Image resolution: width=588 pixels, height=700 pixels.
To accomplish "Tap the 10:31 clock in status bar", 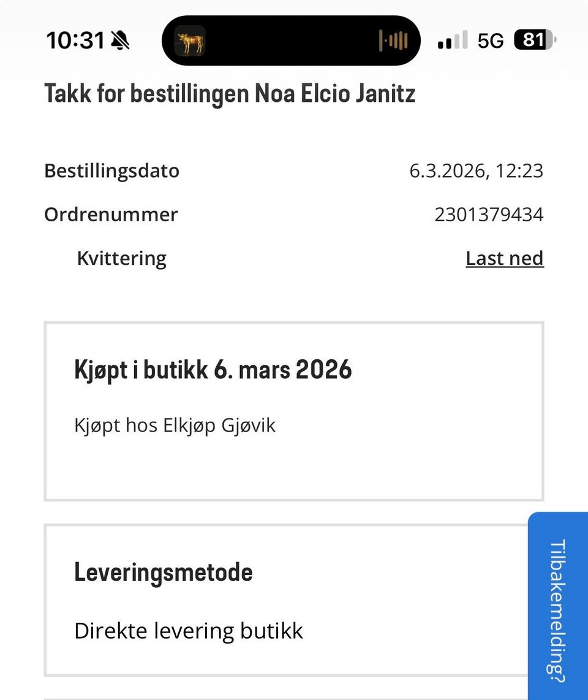I will (75, 40).
